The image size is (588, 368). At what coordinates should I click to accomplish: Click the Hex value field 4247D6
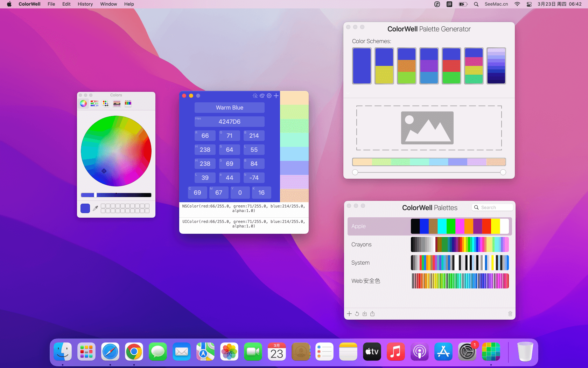pyautogui.click(x=230, y=122)
